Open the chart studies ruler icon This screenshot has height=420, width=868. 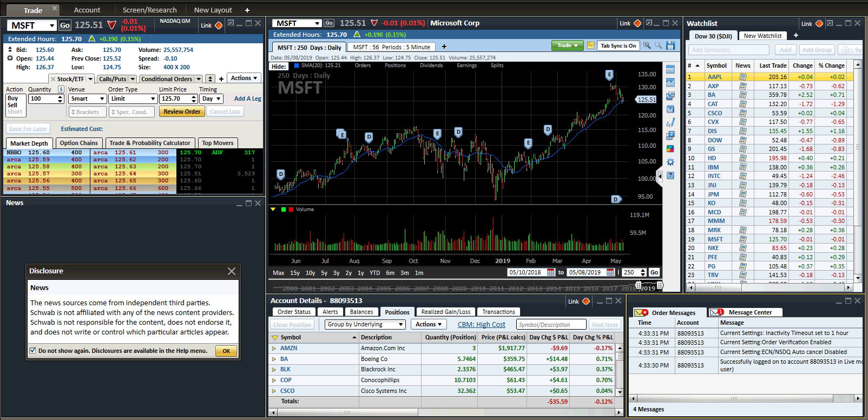coord(670,69)
